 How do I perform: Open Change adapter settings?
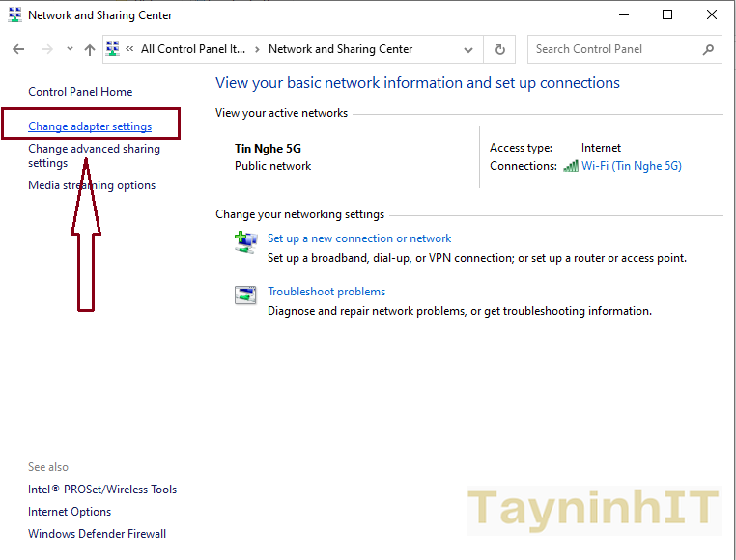(90, 126)
